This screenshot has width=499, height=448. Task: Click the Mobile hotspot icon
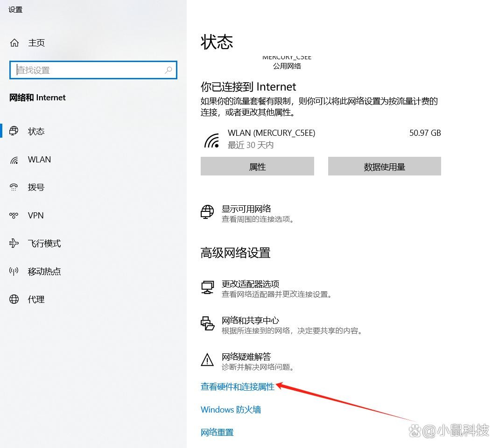(x=14, y=271)
